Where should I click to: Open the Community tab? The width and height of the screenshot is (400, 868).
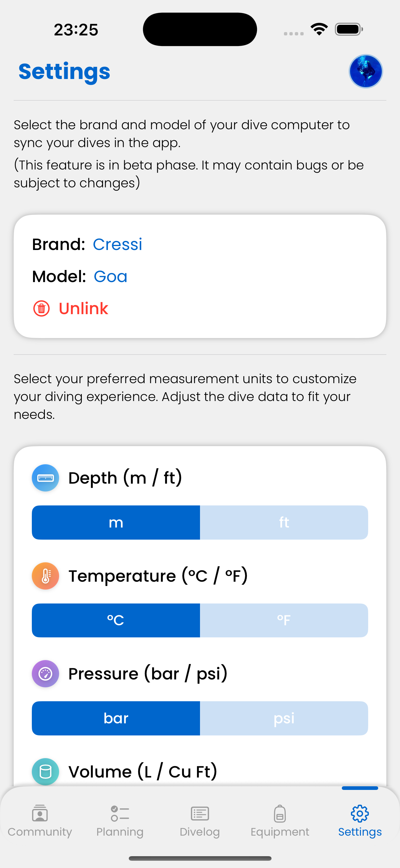click(40, 821)
